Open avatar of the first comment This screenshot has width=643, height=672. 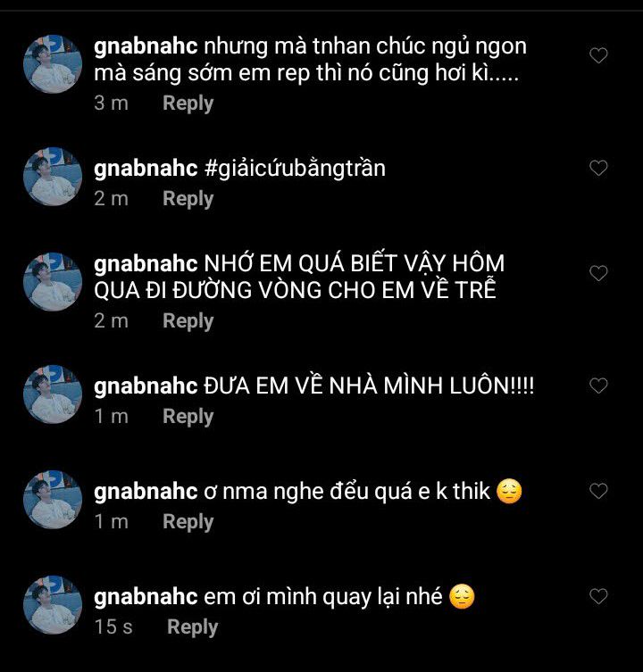[53, 64]
